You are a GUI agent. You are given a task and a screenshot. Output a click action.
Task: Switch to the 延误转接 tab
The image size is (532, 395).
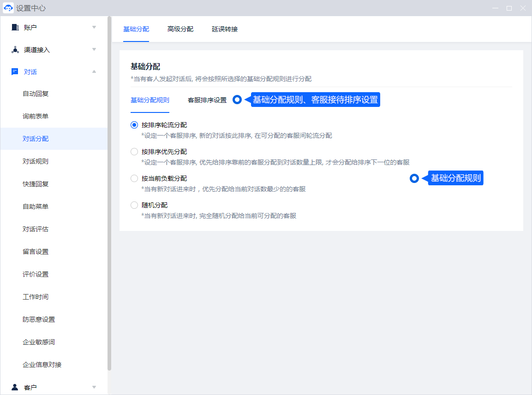[x=225, y=29]
